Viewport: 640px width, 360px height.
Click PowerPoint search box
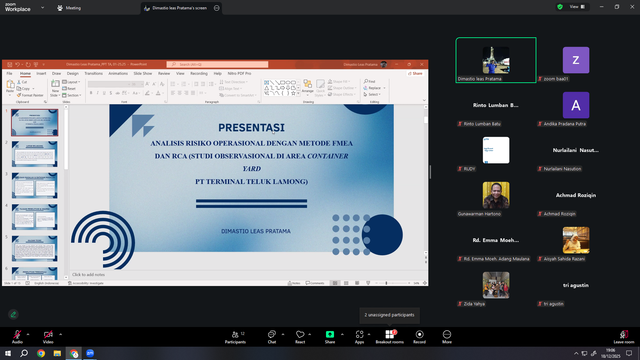tap(218, 64)
